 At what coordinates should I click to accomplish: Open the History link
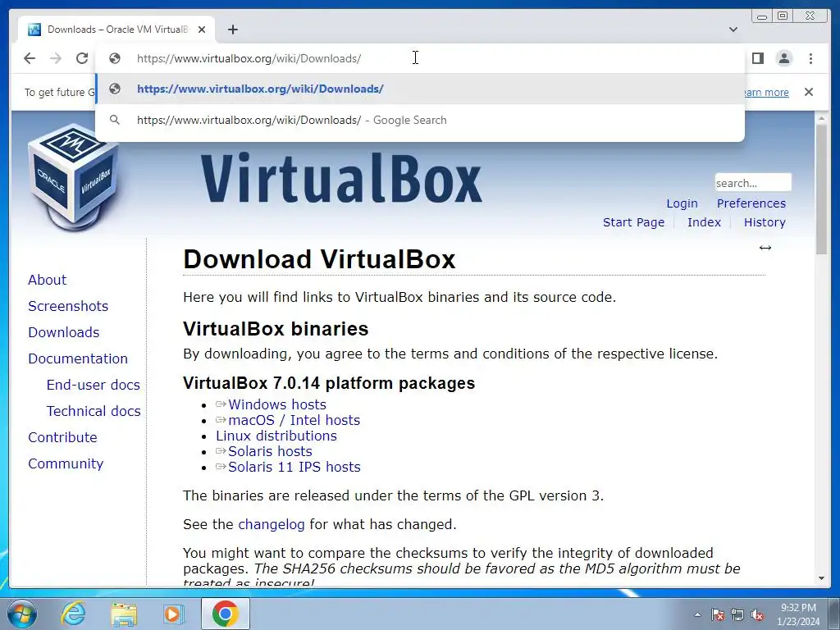tap(765, 222)
